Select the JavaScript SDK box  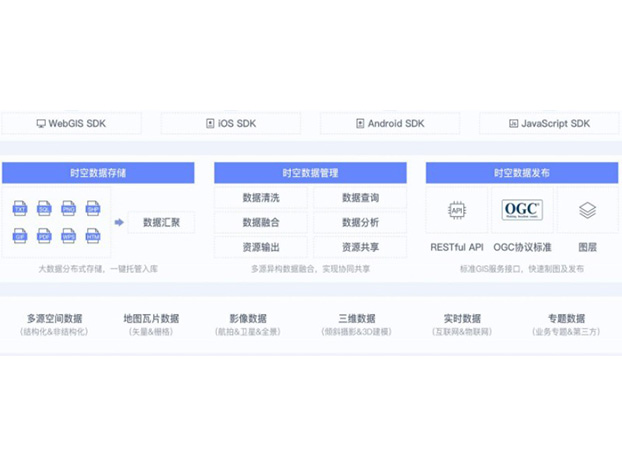coord(549,124)
